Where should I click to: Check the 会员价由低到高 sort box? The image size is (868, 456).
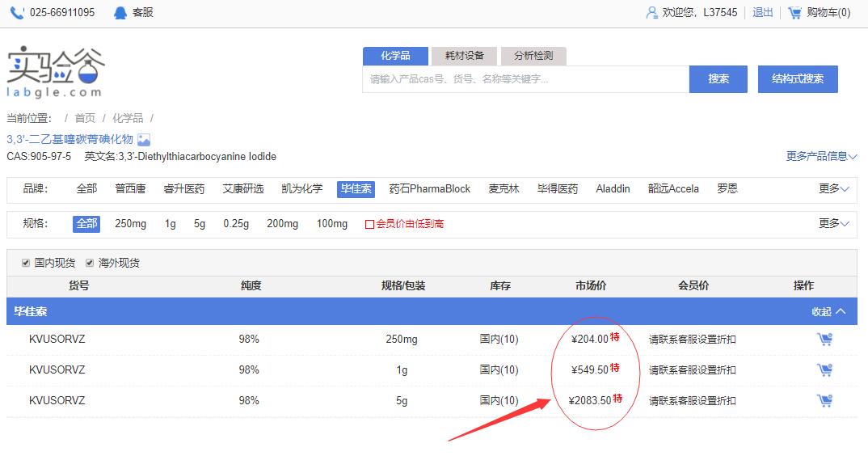pos(370,225)
